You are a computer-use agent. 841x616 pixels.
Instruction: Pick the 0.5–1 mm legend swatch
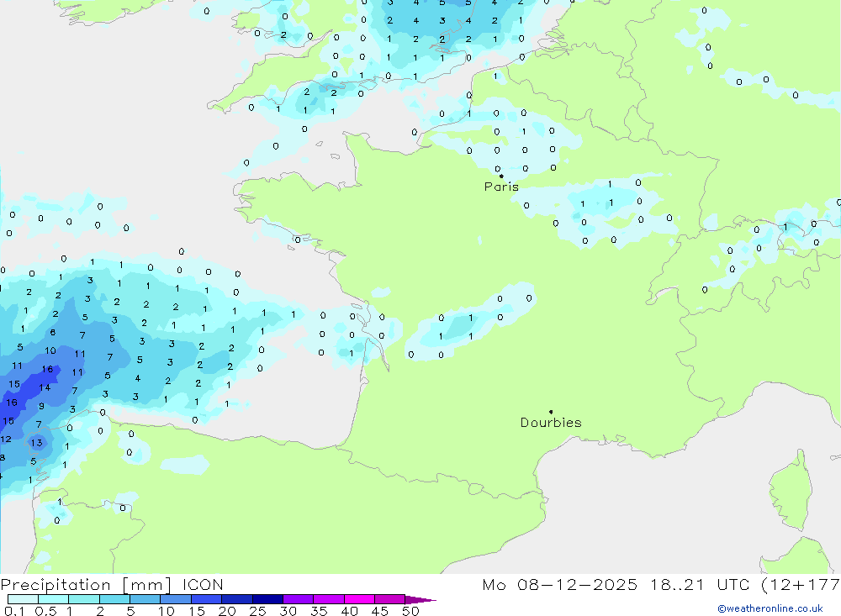coord(53,599)
